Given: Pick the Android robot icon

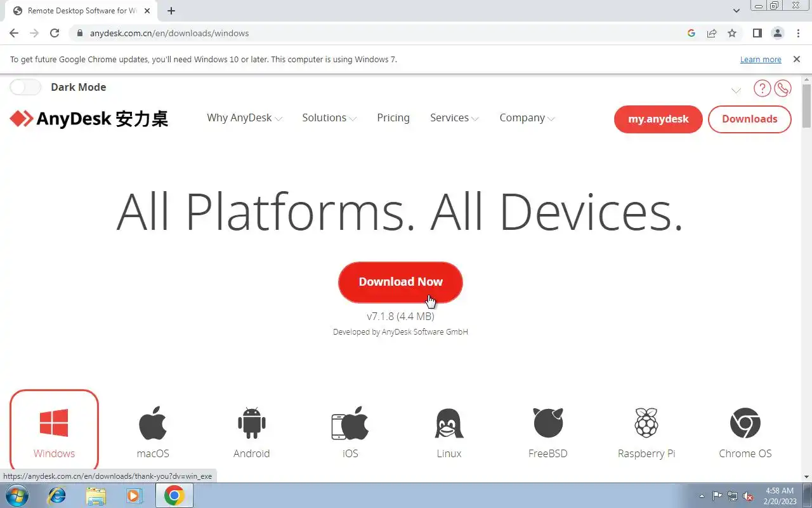Looking at the screenshot, I should pos(252,423).
